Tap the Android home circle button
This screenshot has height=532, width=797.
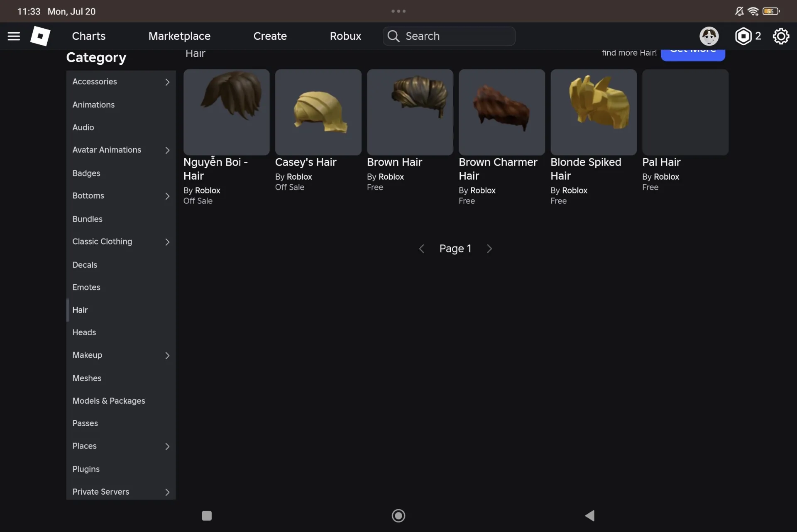pyautogui.click(x=398, y=515)
